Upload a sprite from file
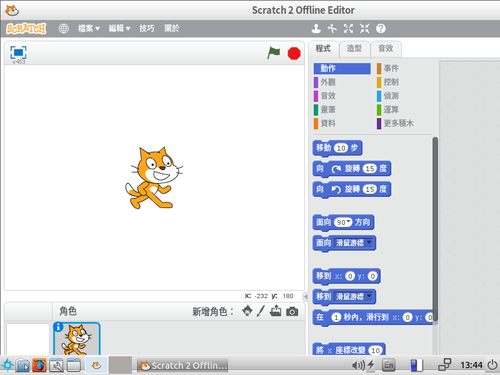The height and width of the screenshot is (375, 500). click(x=275, y=311)
